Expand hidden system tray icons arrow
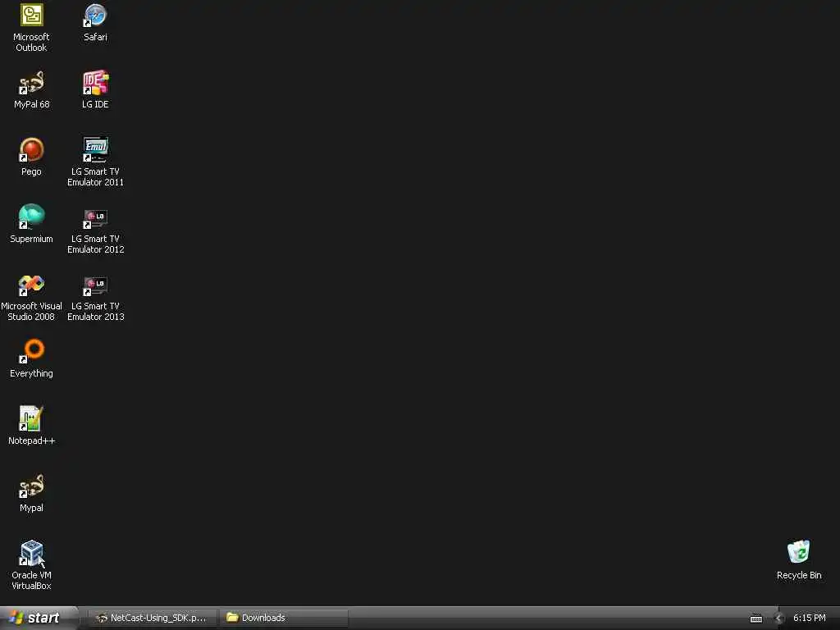The image size is (840, 630). [x=779, y=619]
